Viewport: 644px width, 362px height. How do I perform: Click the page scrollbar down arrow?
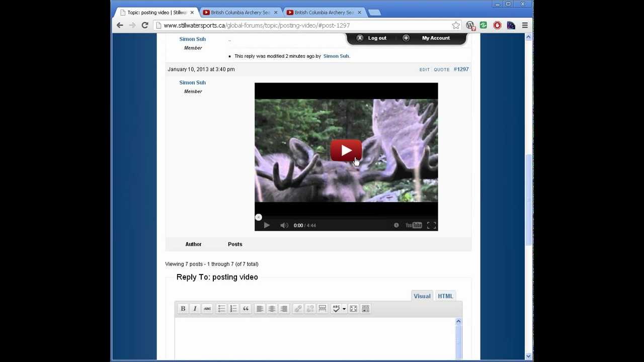[529, 356]
